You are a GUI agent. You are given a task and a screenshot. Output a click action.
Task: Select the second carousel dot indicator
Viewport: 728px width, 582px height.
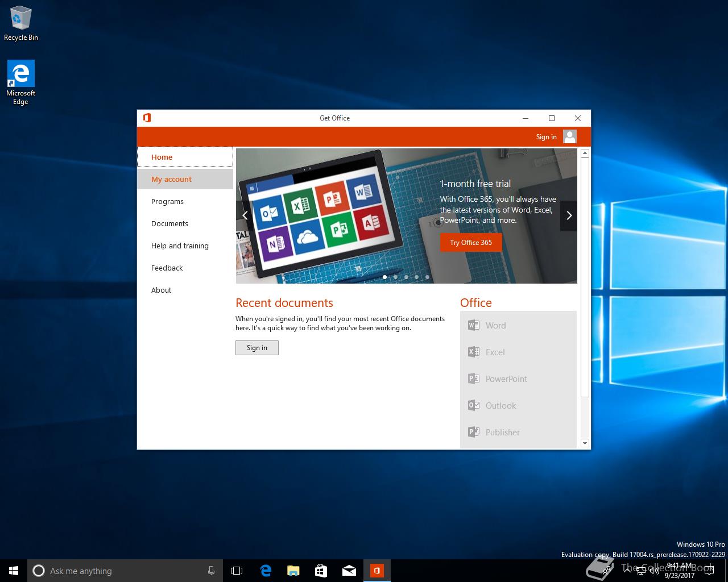coord(395,277)
